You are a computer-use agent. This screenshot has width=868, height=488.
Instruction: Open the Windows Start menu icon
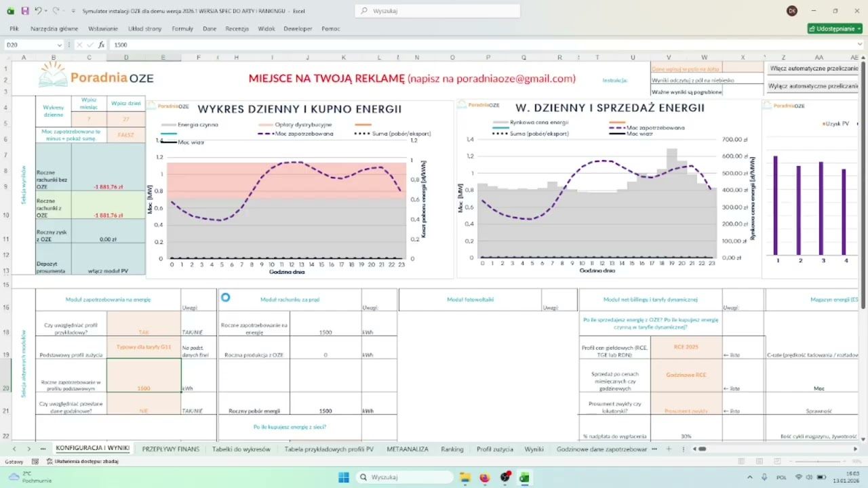tap(343, 477)
